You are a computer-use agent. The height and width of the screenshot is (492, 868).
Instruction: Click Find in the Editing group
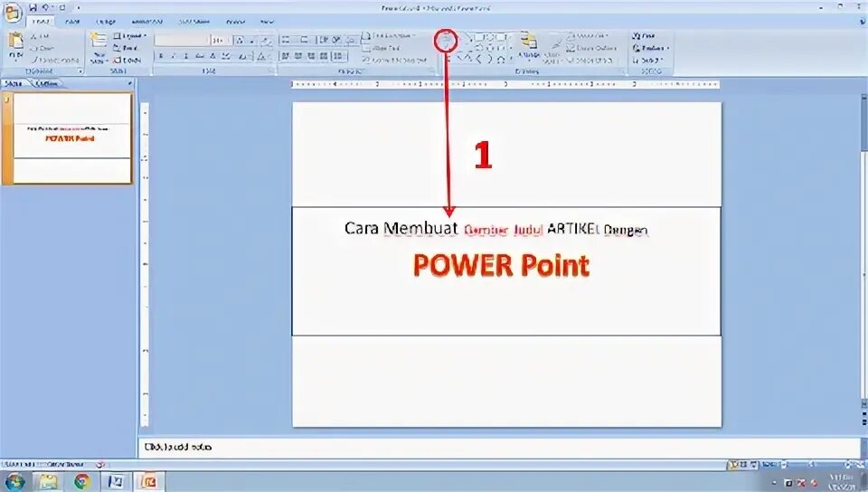[x=645, y=35]
